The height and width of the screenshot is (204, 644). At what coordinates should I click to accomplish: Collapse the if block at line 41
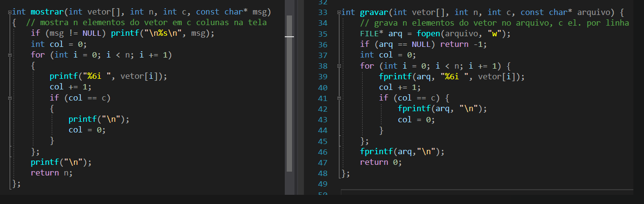339,99
